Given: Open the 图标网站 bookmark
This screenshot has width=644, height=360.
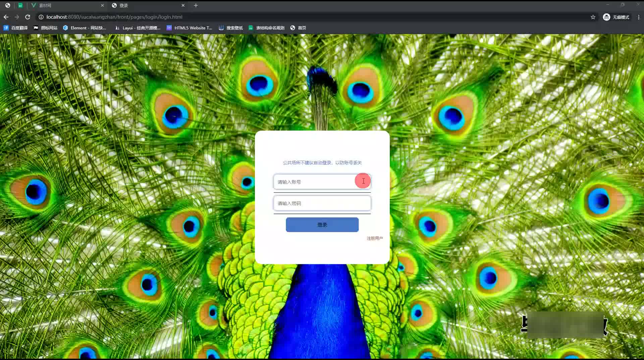Looking at the screenshot, I should 45,28.
